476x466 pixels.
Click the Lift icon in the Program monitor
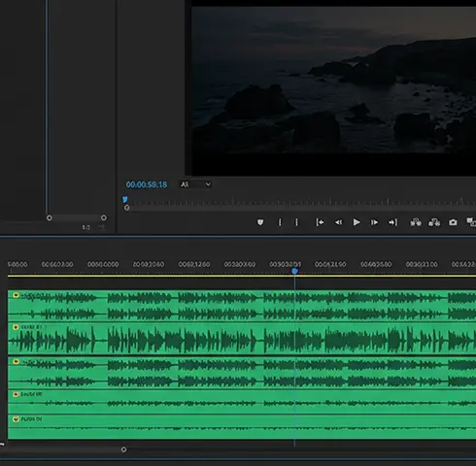click(x=416, y=222)
